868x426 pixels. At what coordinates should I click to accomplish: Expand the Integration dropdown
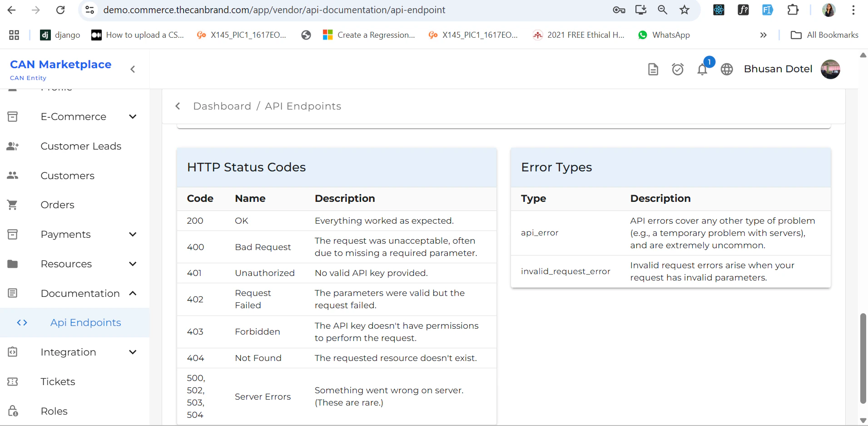133,352
